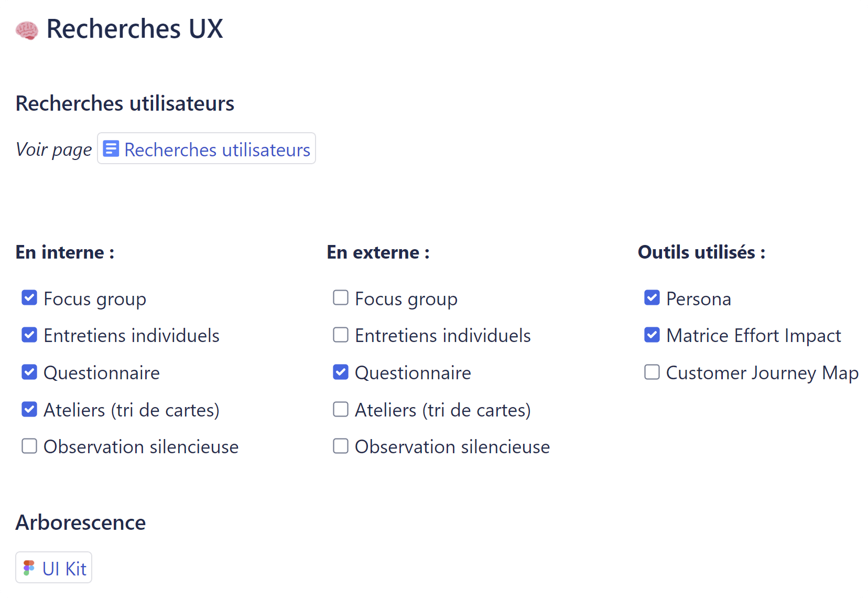The image size is (868, 598).
Task: Uncheck the Persona tool checkbox
Action: click(x=652, y=298)
